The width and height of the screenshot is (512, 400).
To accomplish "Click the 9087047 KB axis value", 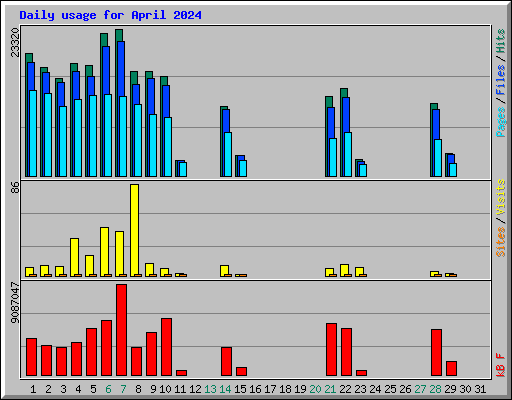I will point(15,303).
